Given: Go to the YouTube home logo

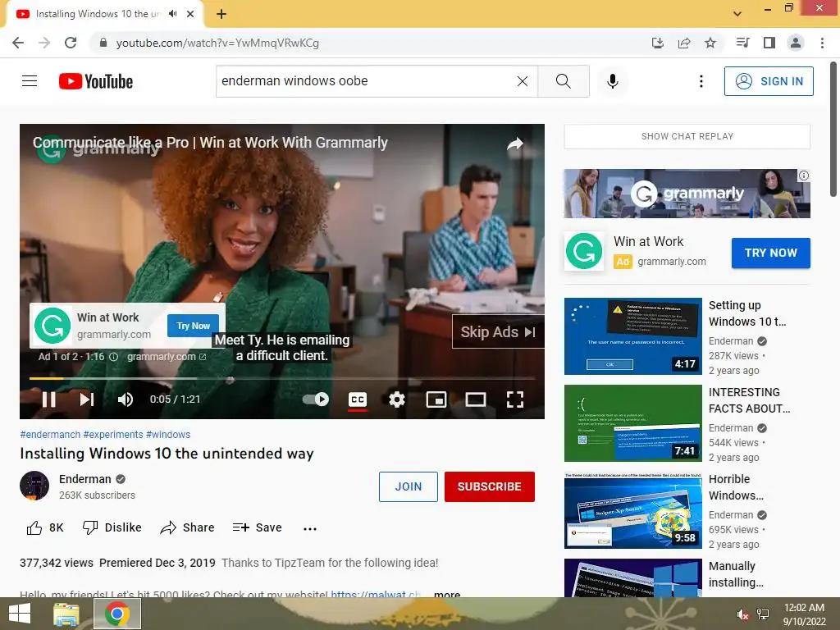Looking at the screenshot, I should [x=96, y=81].
